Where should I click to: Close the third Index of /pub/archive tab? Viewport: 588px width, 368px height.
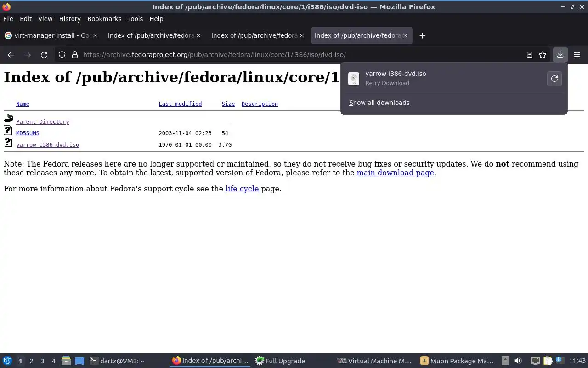pos(302,35)
